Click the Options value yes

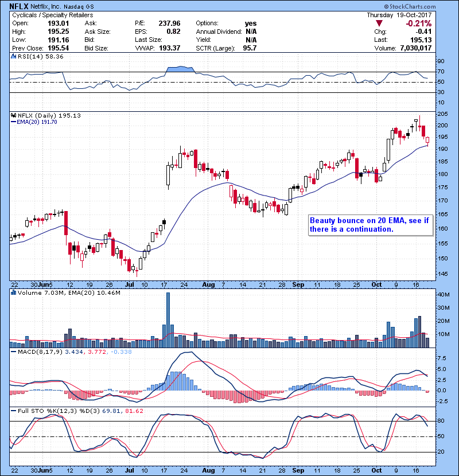coord(251,24)
